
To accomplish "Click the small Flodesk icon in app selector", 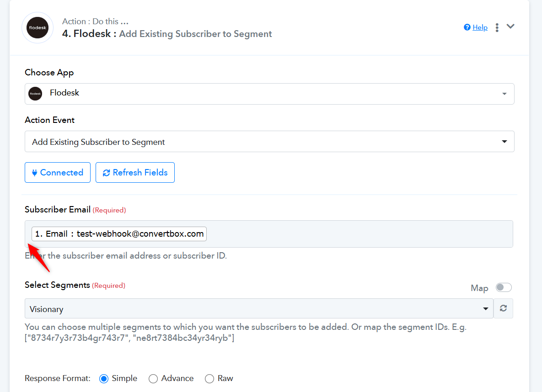I will point(35,94).
